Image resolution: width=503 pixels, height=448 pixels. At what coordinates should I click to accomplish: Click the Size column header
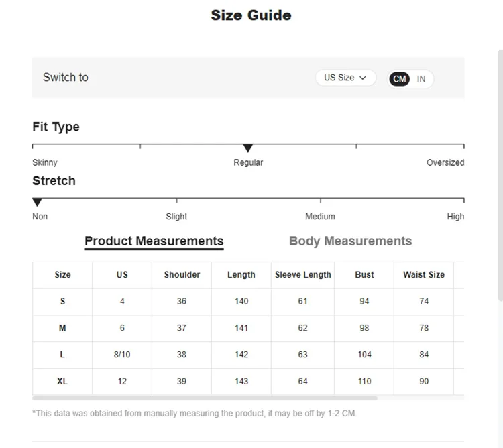[62, 275]
